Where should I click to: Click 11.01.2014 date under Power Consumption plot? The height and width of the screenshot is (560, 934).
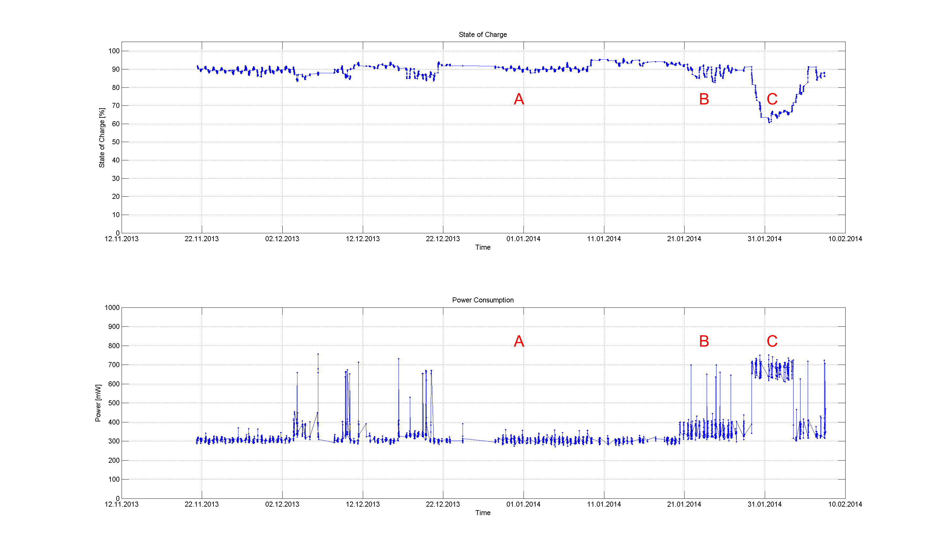pyautogui.click(x=604, y=504)
